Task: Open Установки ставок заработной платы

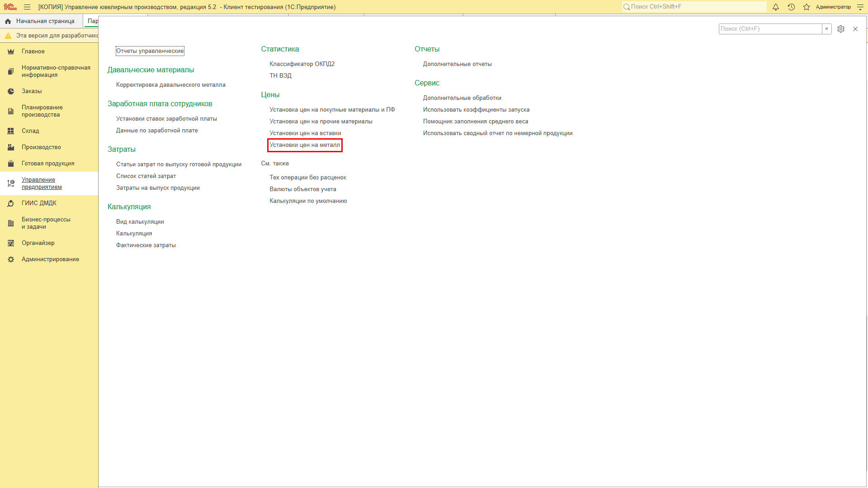Action: point(166,119)
